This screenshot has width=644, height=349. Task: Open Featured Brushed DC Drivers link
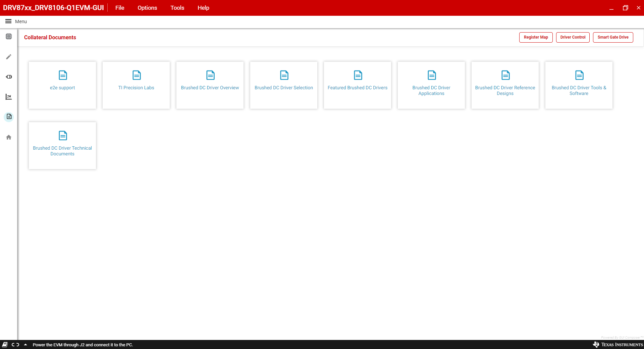click(358, 88)
